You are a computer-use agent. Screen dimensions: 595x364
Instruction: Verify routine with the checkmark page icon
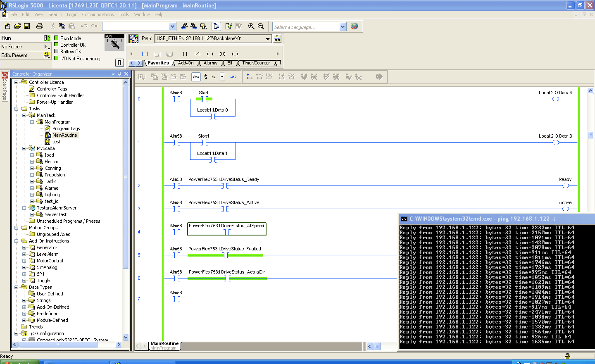228,26
